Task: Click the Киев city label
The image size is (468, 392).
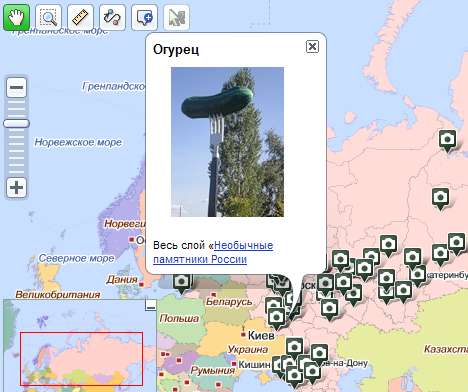Action: click(261, 335)
